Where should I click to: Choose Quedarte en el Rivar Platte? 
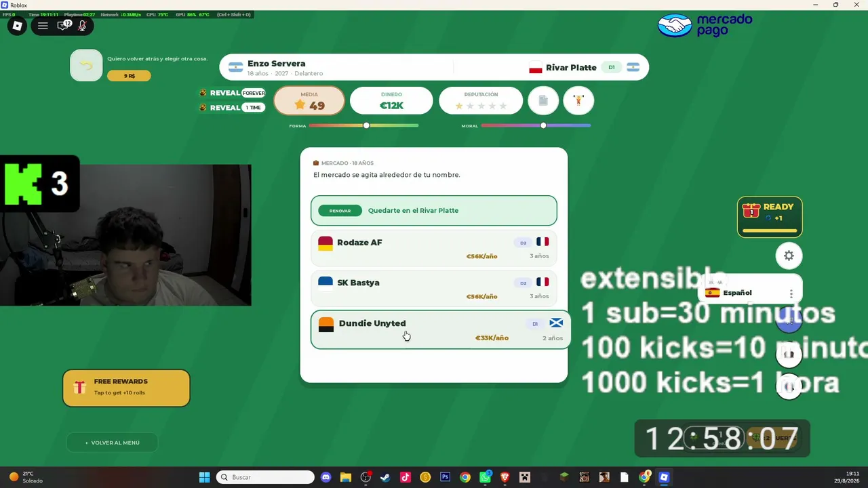click(434, 211)
